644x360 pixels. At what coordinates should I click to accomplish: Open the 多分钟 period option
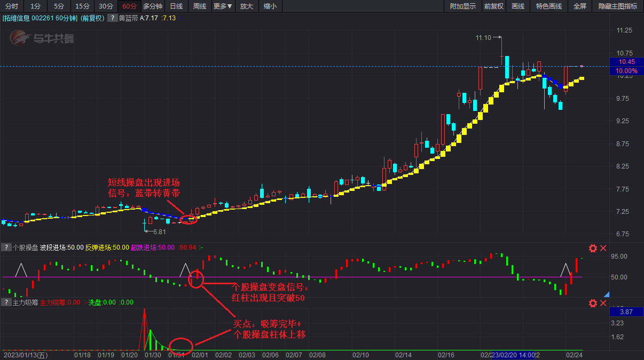(153, 6)
